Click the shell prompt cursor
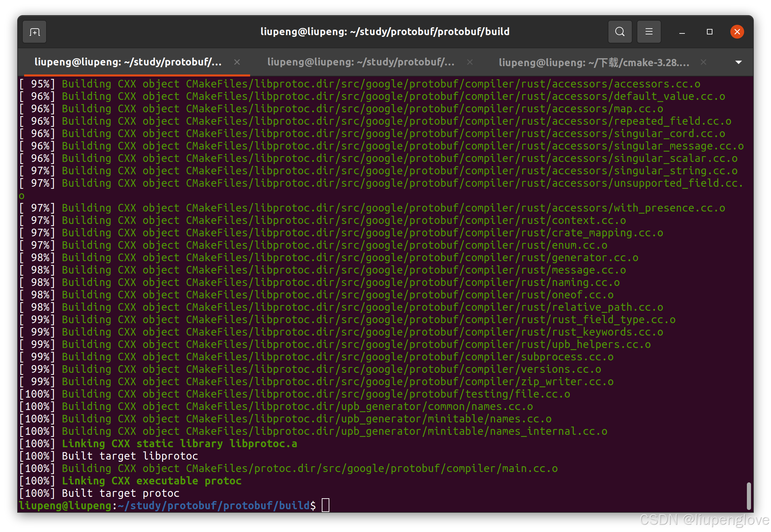Image resolution: width=771 pixels, height=532 pixels. tap(326, 505)
